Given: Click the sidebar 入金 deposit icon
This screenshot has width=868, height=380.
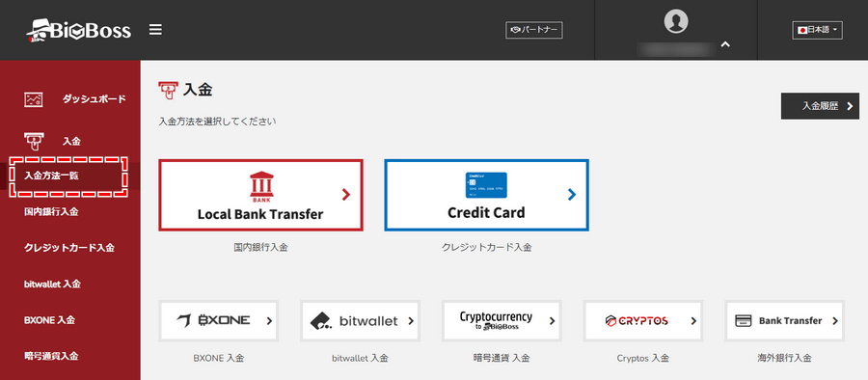Looking at the screenshot, I should tap(35, 141).
